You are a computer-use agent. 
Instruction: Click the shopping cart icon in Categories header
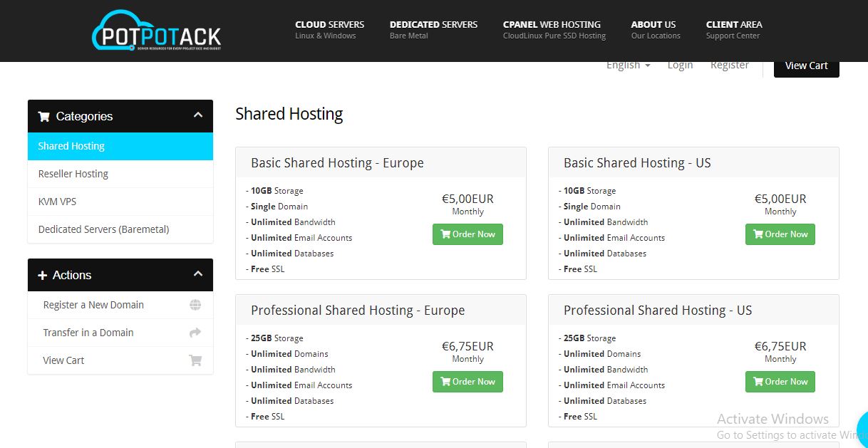click(43, 116)
